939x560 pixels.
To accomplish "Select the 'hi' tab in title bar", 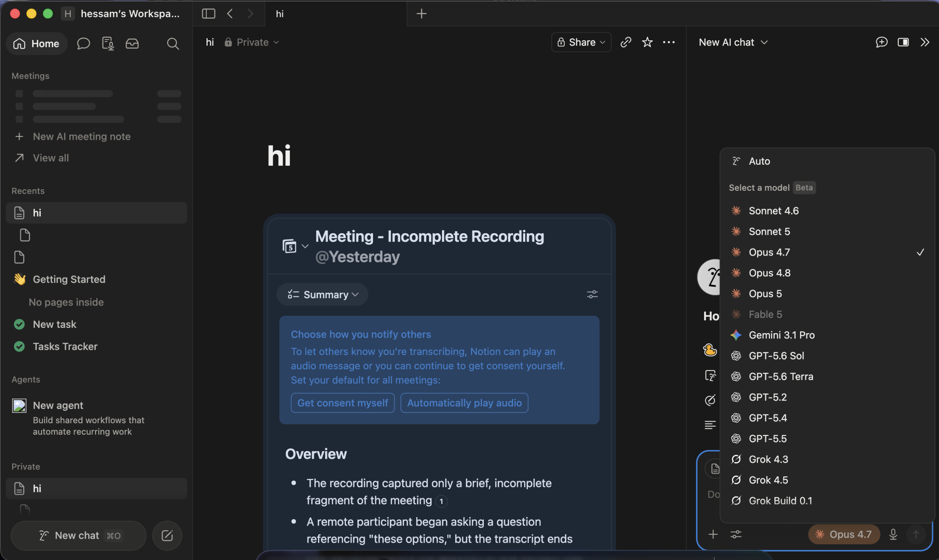I will click(336, 14).
